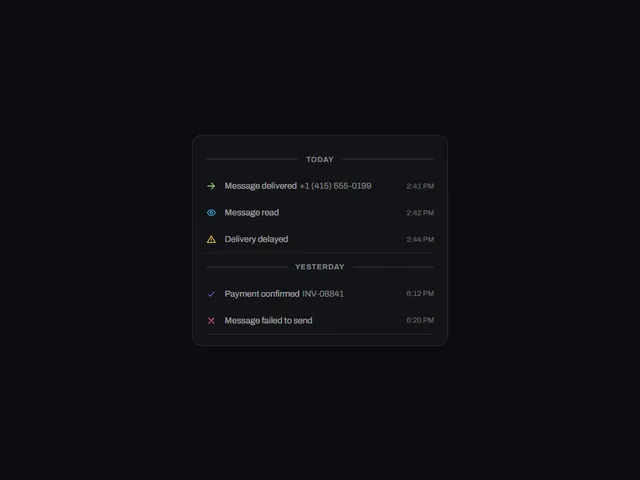
Task: Click the green arrow delivered icon
Action: point(211,186)
